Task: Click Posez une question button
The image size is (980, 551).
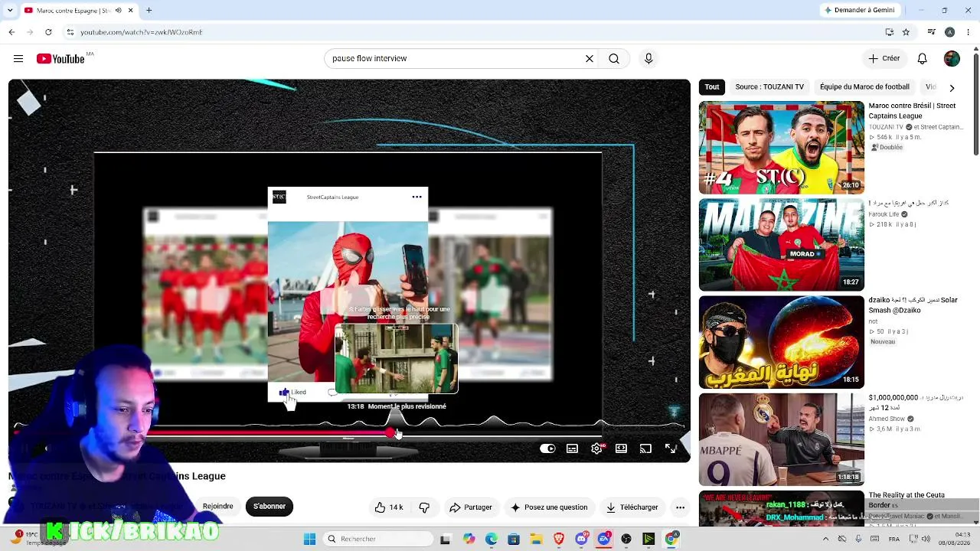Action: click(x=549, y=507)
